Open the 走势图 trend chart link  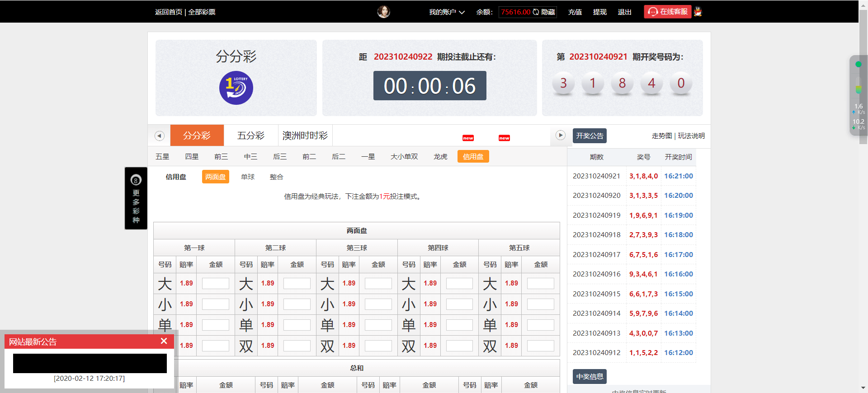pyautogui.click(x=661, y=136)
